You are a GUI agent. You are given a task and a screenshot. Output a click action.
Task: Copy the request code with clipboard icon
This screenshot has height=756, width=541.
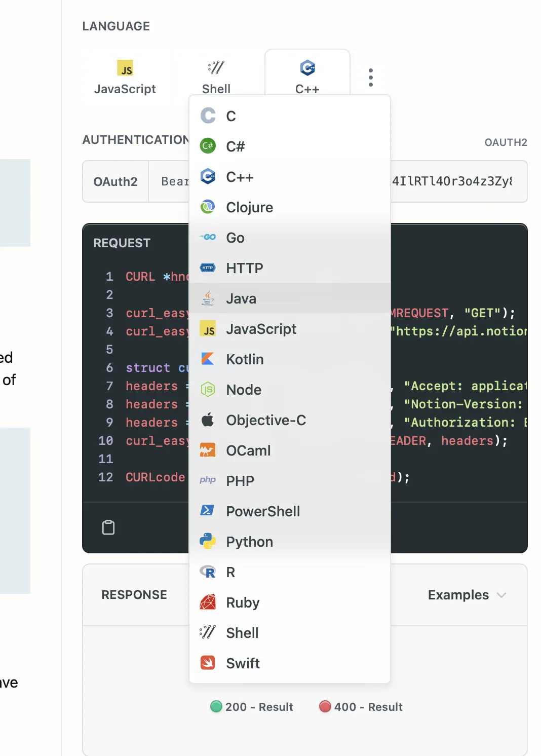[x=108, y=527]
